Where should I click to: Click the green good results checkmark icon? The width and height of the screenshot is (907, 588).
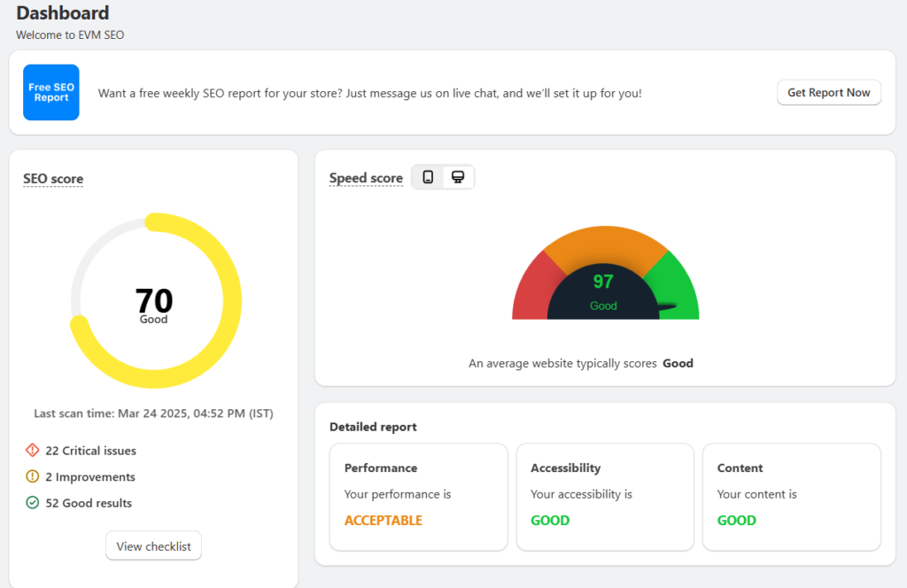click(x=33, y=503)
